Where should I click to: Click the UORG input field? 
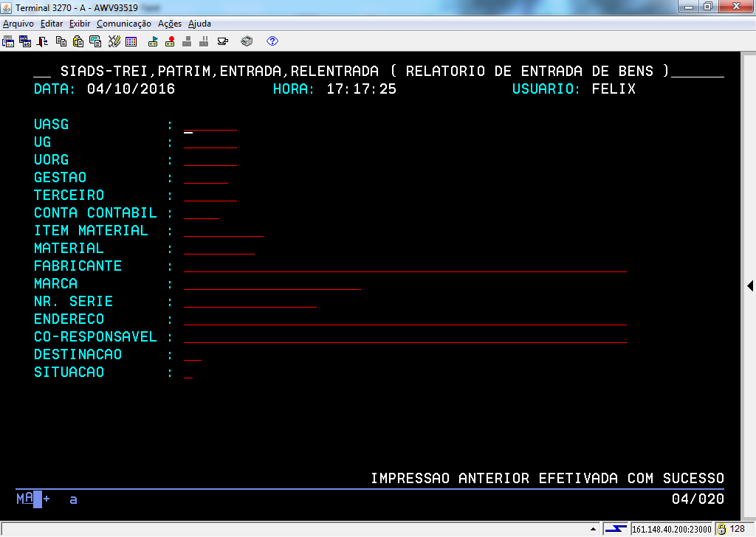click(210, 160)
